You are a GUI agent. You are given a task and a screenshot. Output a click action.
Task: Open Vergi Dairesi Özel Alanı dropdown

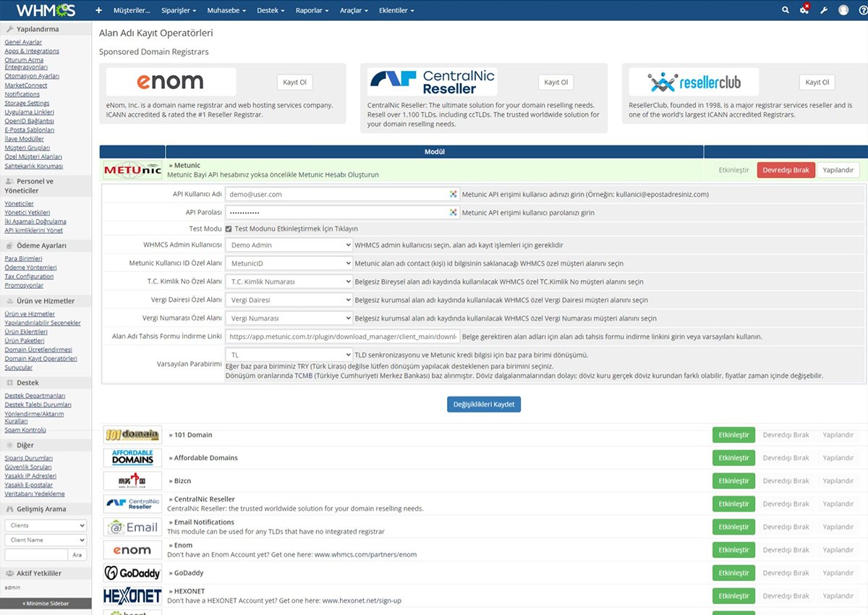[289, 300]
